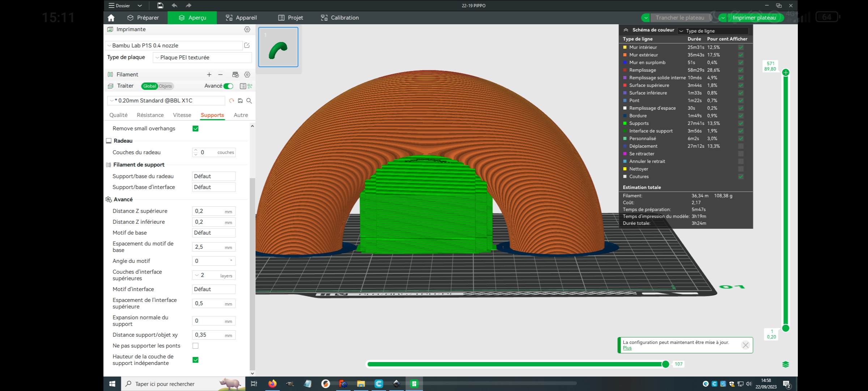Open Motif de base dropdown
This screenshot has height=391, width=868.
pos(214,233)
